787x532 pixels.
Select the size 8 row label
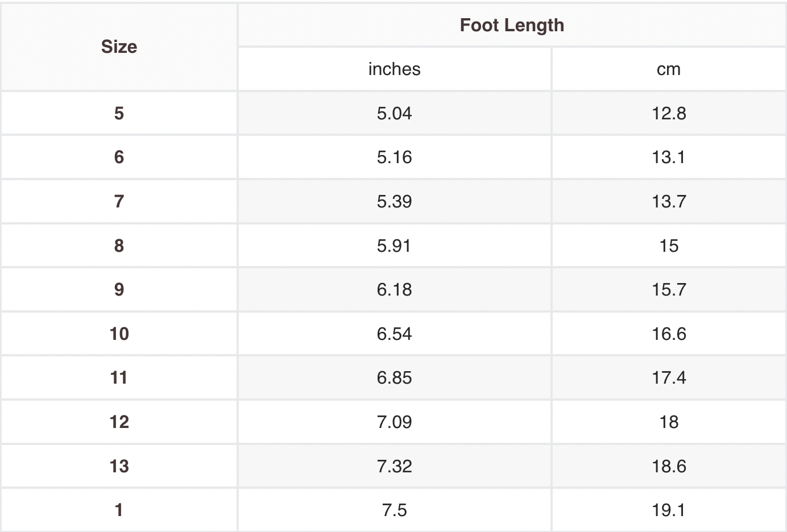point(119,246)
